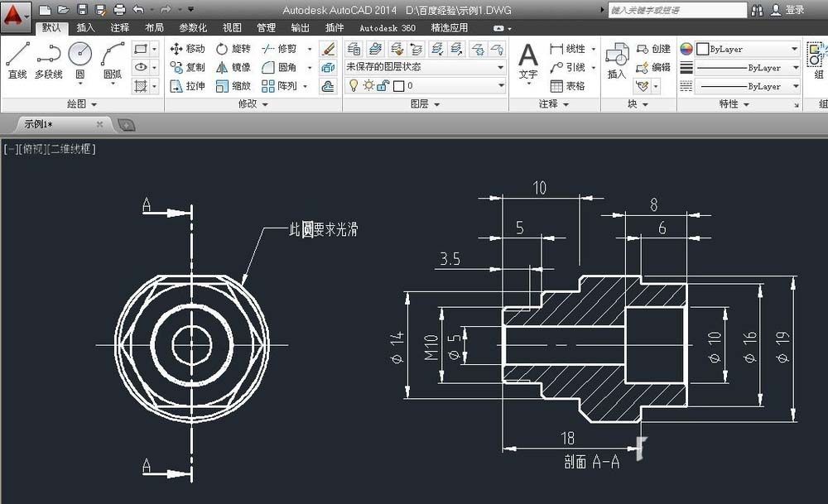Viewport: 828px width, 504px height.
Task: Click the keyword search input field
Action: [677, 9]
